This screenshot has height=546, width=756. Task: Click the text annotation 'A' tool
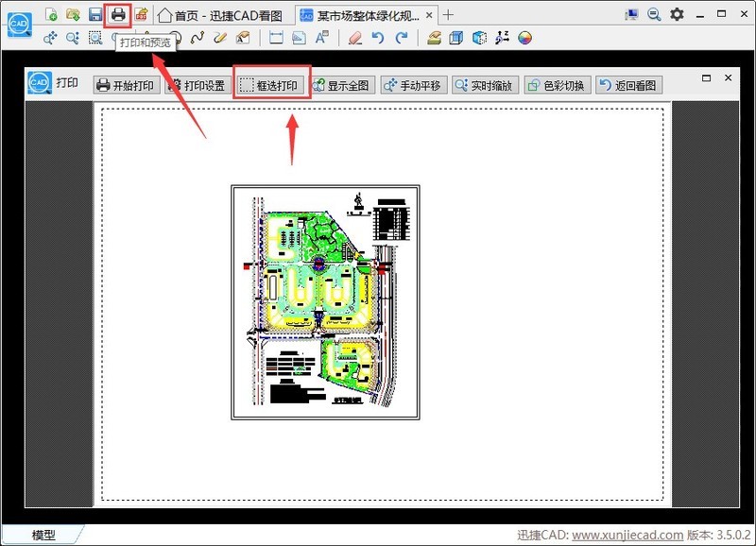click(x=322, y=38)
